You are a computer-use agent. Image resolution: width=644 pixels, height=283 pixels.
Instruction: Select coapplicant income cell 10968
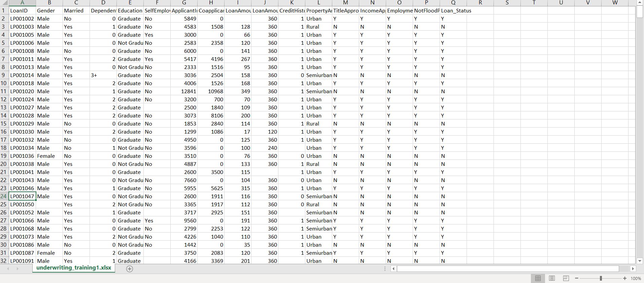point(211,91)
